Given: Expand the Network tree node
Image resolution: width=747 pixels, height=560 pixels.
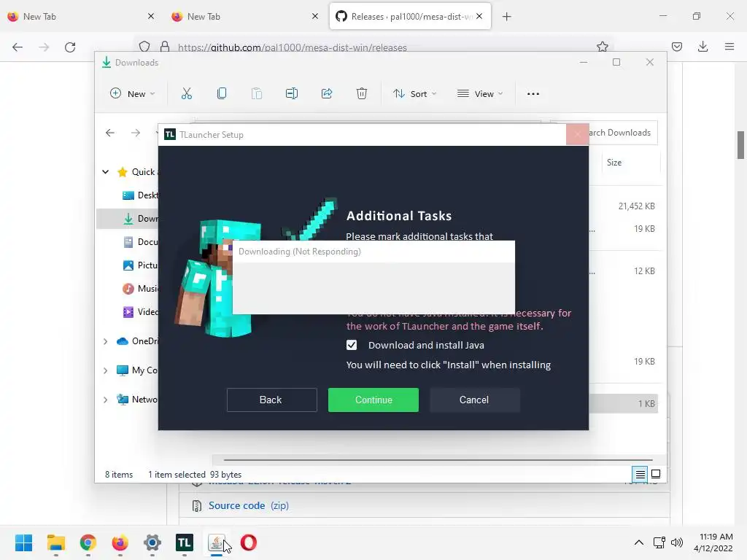Looking at the screenshot, I should 106,400.
